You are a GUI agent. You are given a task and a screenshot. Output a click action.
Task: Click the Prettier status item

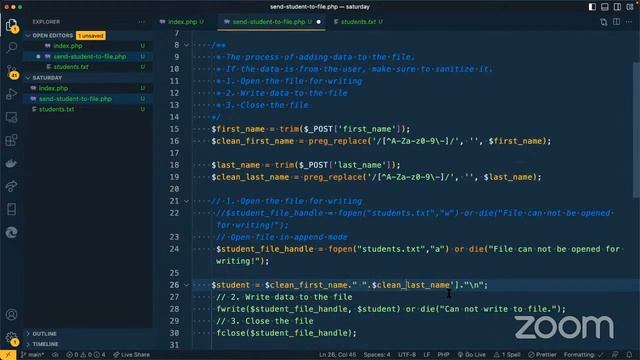point(542,355)
